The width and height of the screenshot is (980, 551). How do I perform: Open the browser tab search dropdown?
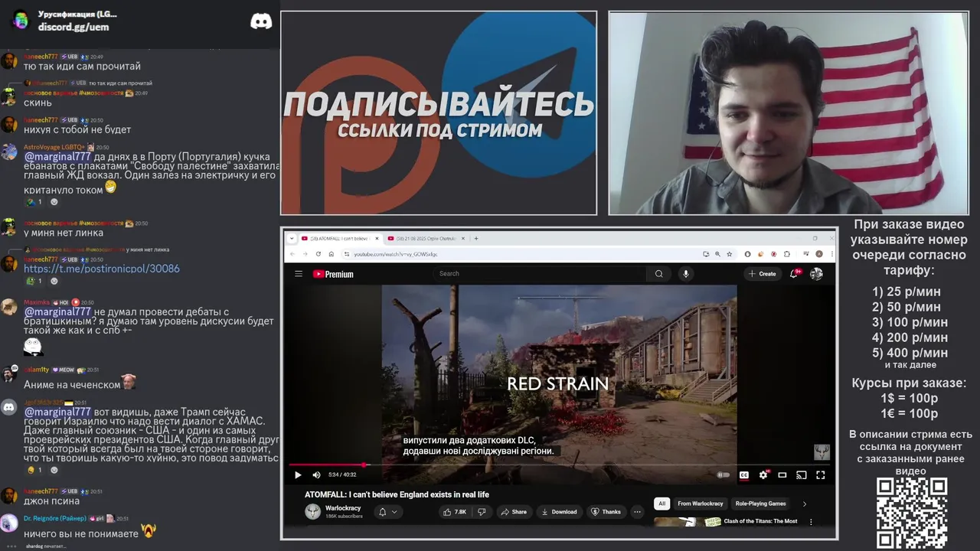tap(291, 238)
